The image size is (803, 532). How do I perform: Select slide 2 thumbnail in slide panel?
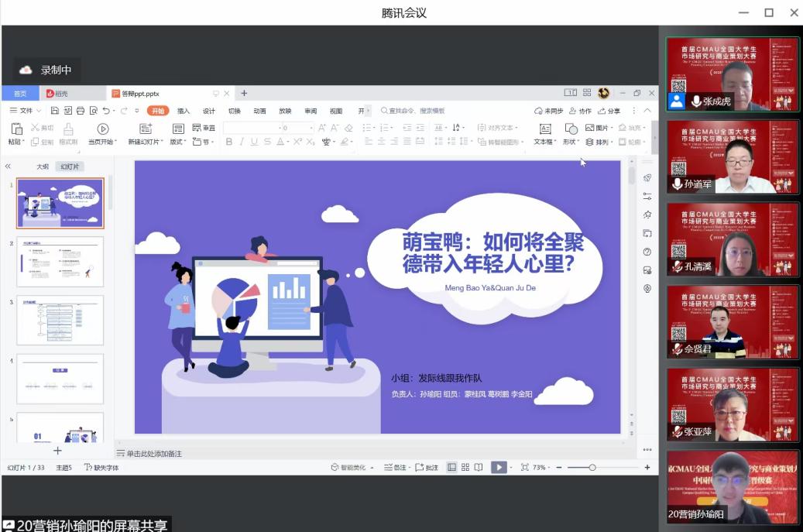point(60,262)
